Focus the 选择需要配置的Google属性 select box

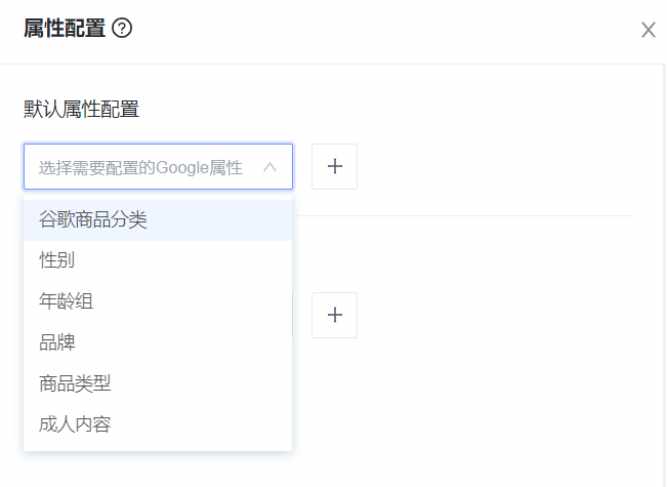(158, 166)
